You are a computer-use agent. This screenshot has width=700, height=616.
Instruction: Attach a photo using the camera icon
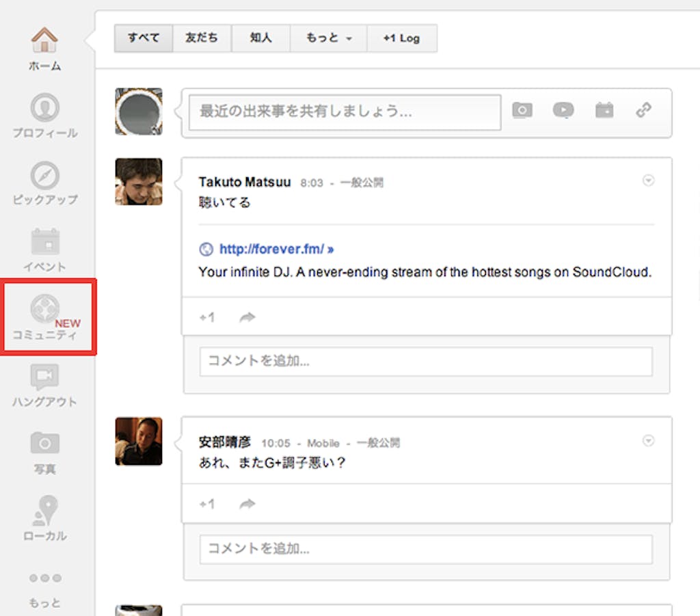coord(522,110)
